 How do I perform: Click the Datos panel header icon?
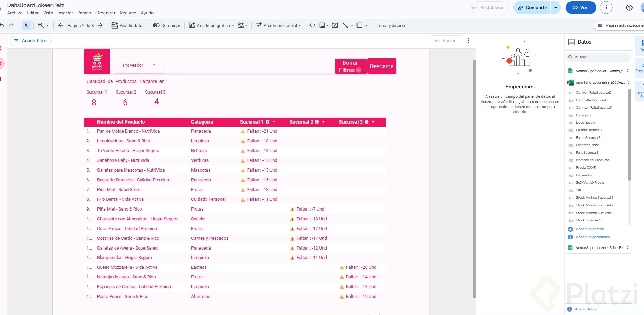[571, 42]
